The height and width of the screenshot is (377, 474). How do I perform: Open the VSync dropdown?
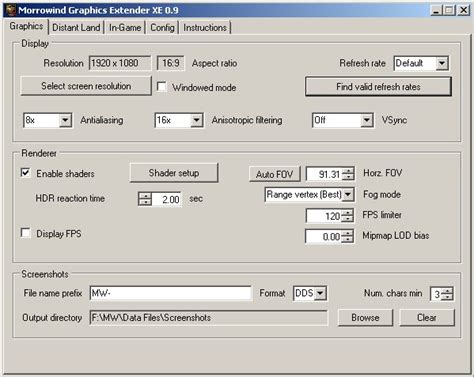point(367,120)
